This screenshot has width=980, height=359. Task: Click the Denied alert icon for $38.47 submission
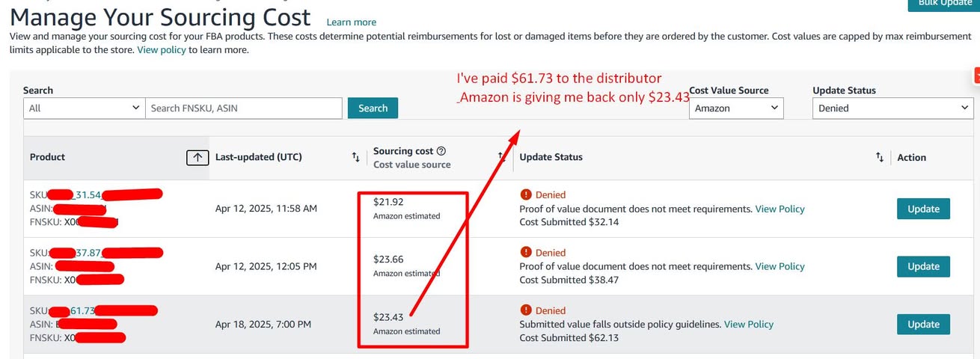(x=525, y=253)
